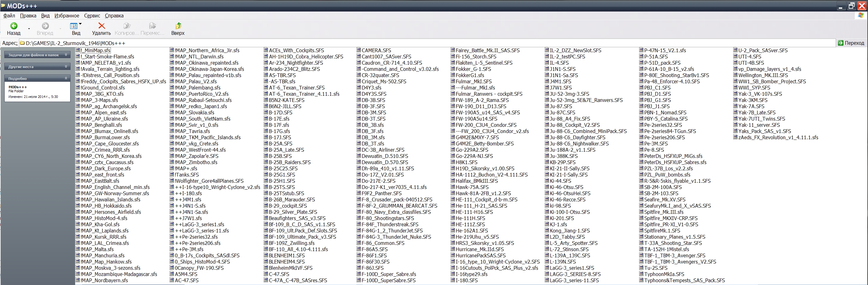The image size is (868, 285).
Task: Select file F-86_Common.SFS
Action: (x=383, y=243)
